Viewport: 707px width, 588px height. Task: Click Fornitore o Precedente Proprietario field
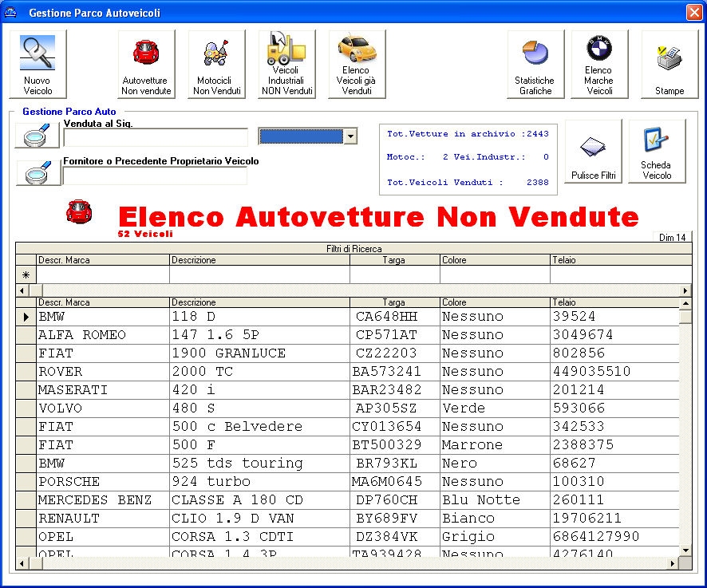[x=155, y=176]
